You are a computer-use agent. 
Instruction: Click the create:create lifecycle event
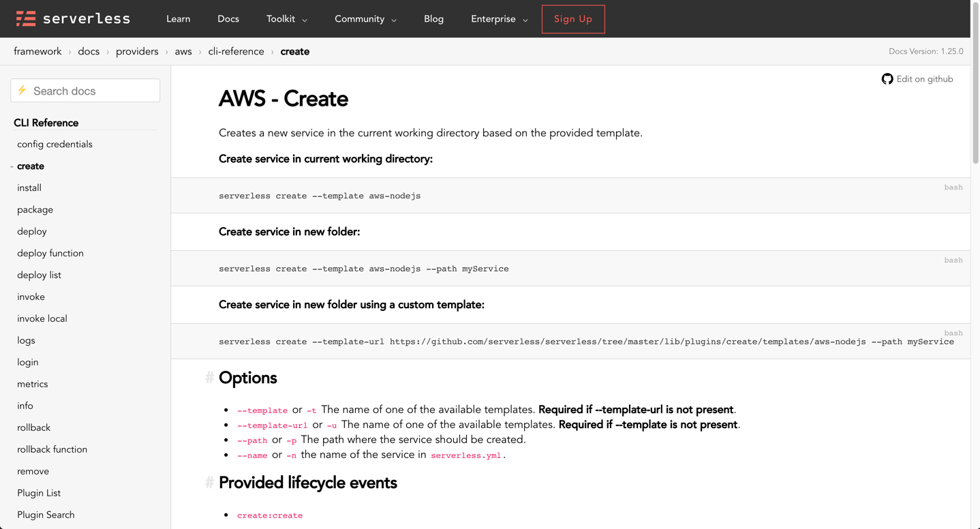pyautogui.click(x=270, y=515)
